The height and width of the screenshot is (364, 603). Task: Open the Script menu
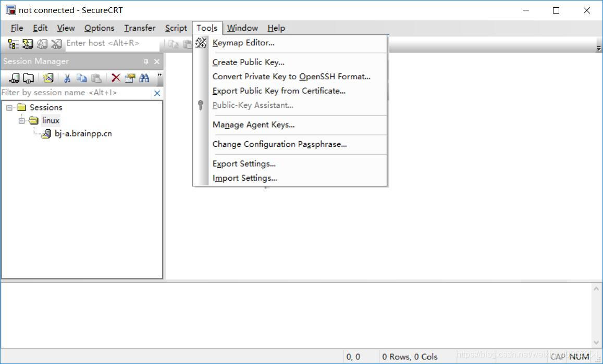click(x=176, y=28)
